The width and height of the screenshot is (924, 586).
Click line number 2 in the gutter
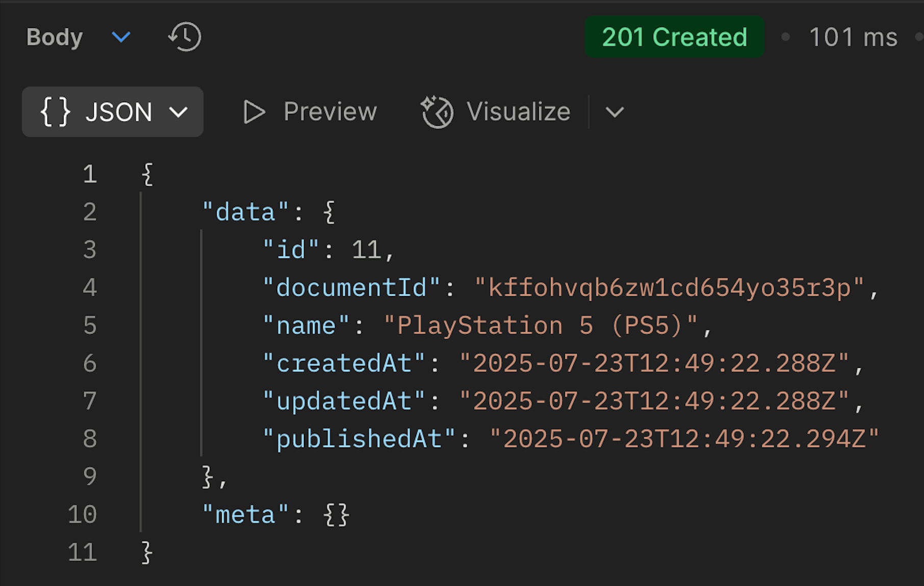click(90, 211)
